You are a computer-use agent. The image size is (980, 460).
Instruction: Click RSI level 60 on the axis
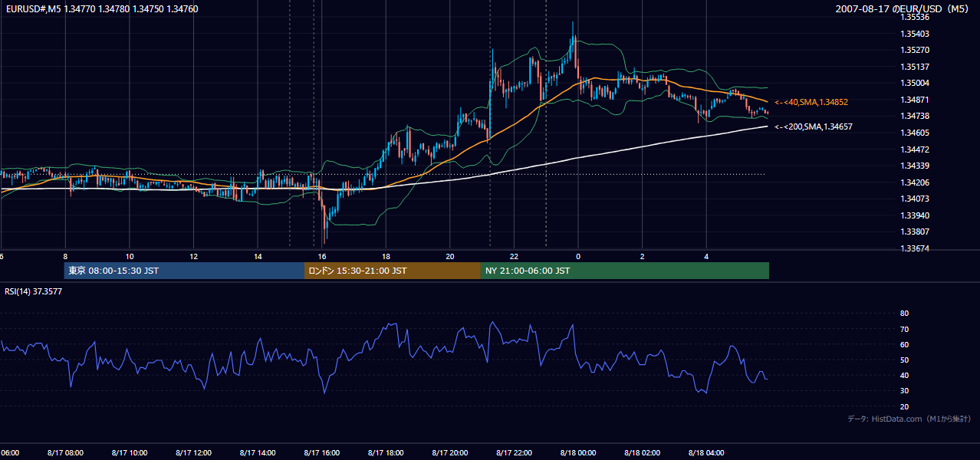(x=904, y=344)
